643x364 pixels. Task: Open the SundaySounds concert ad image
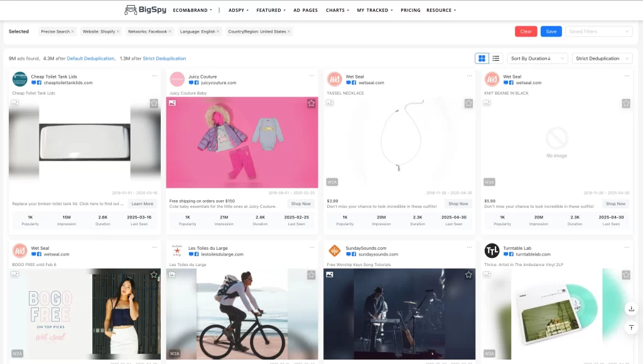399,314
